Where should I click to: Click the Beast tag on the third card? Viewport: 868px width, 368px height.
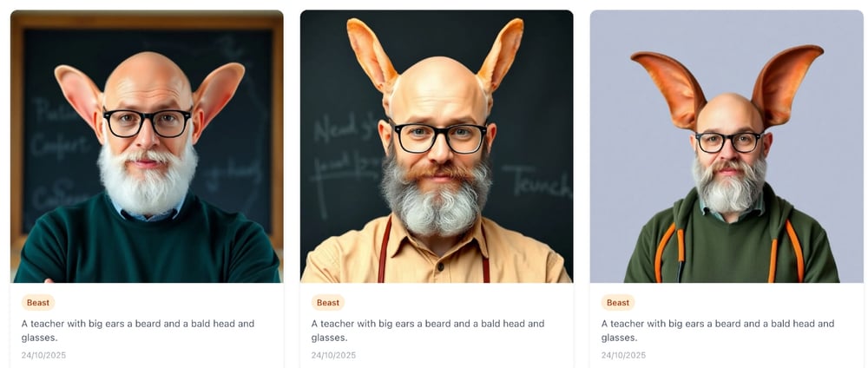click(x=618, y=303)
